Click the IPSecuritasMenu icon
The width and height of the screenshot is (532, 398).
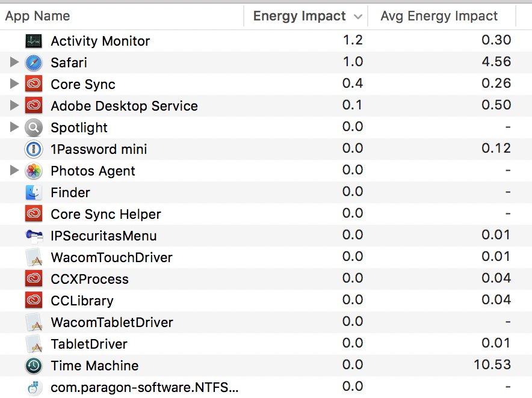pyautogui.click(x=34, y=236)
